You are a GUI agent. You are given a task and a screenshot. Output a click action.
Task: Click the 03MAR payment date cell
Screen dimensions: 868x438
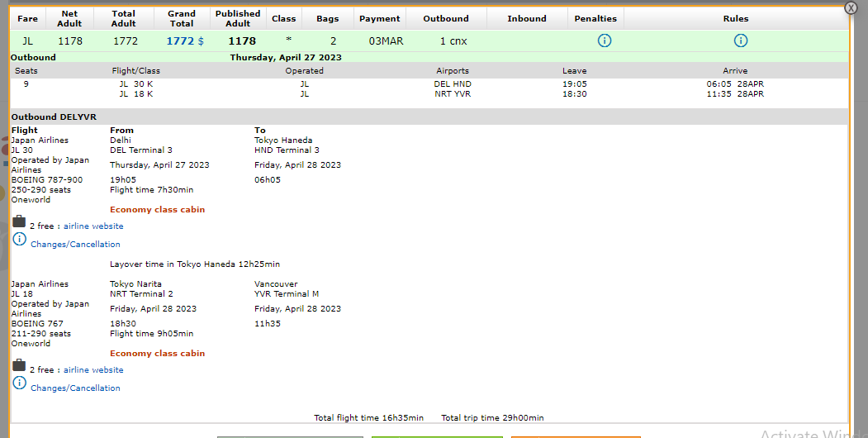[x=386, y=40]
